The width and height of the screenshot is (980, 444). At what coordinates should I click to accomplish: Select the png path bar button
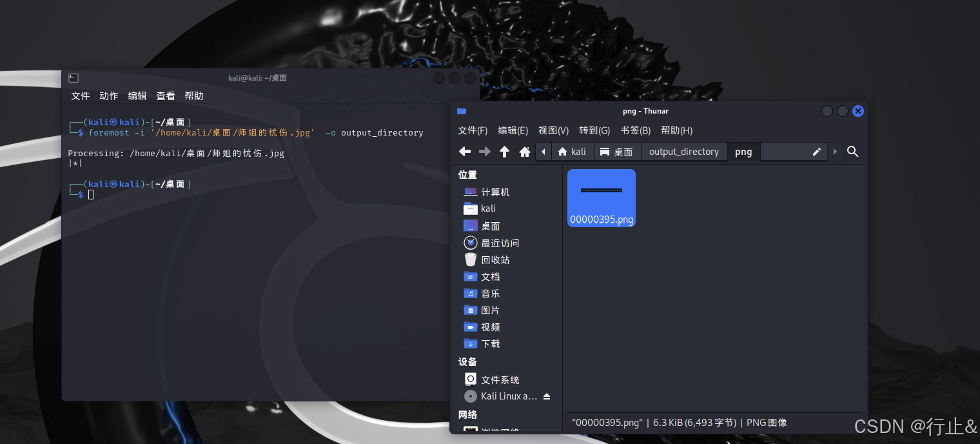coord(743,152)
